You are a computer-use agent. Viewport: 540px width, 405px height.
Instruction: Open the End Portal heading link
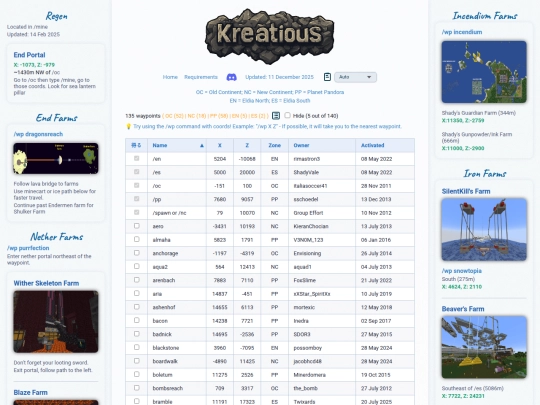[x=29, y=55]
